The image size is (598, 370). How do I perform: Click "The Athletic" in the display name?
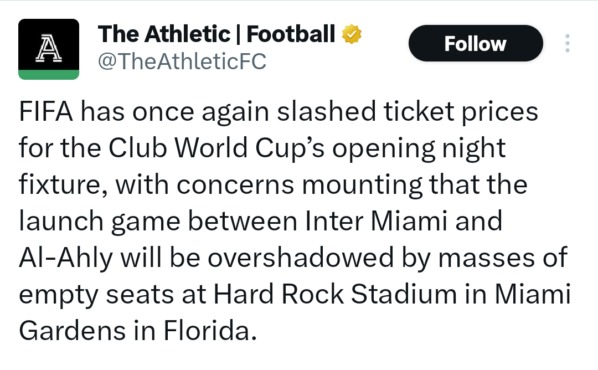(164, 34)
